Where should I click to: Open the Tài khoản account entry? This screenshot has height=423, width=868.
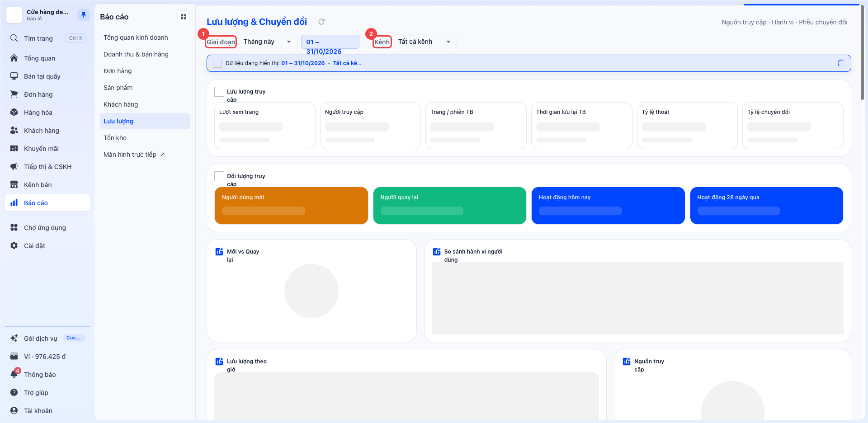[x=47, y=410]
